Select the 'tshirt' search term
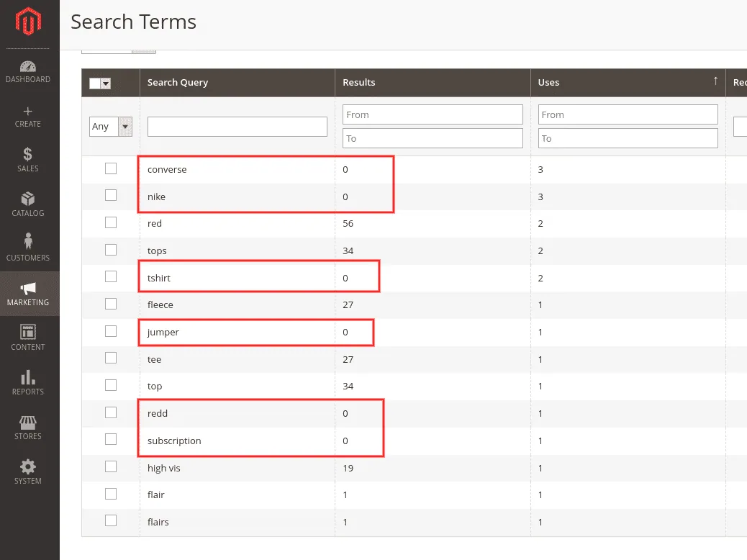This screenshot has width=747, height=560. coord(158,278)
